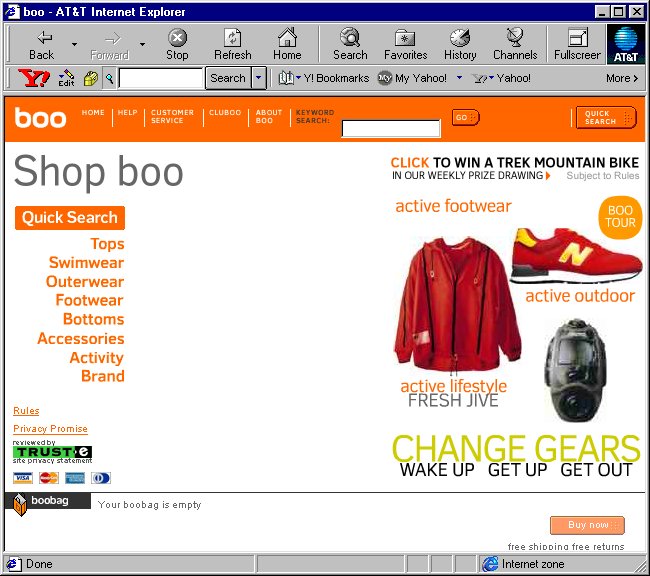
Task: Open the Rules link
Action: click(x=26, y=411)
